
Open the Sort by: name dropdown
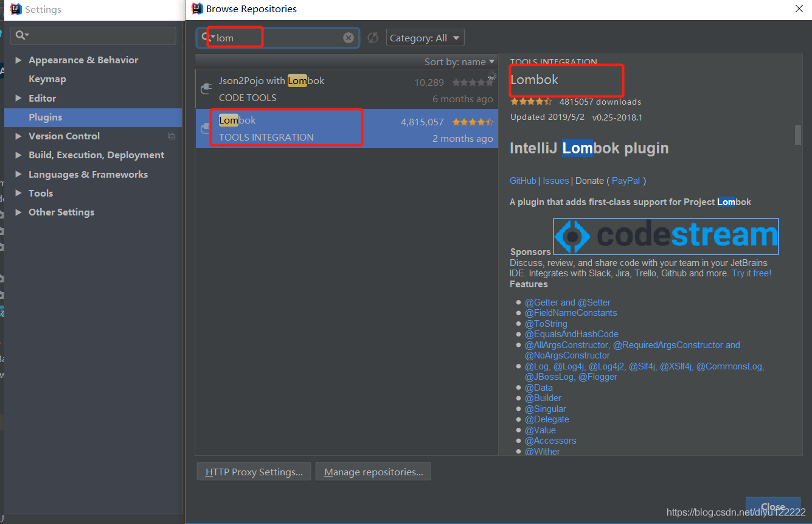[x=459, y=61]
